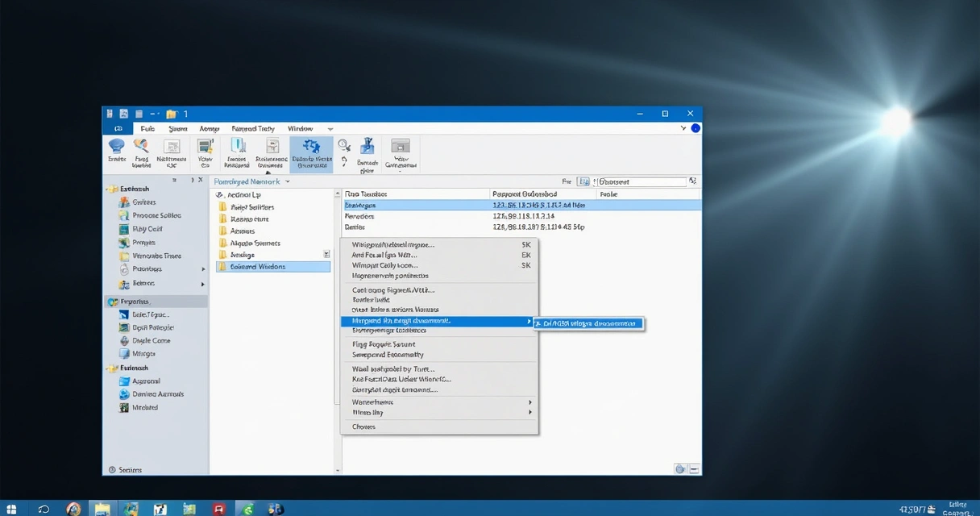Image resolution: width=980 pixels, height=516 pixels.
Task: Open the red app icon in the taskbar
Action: tap(218, 509)
